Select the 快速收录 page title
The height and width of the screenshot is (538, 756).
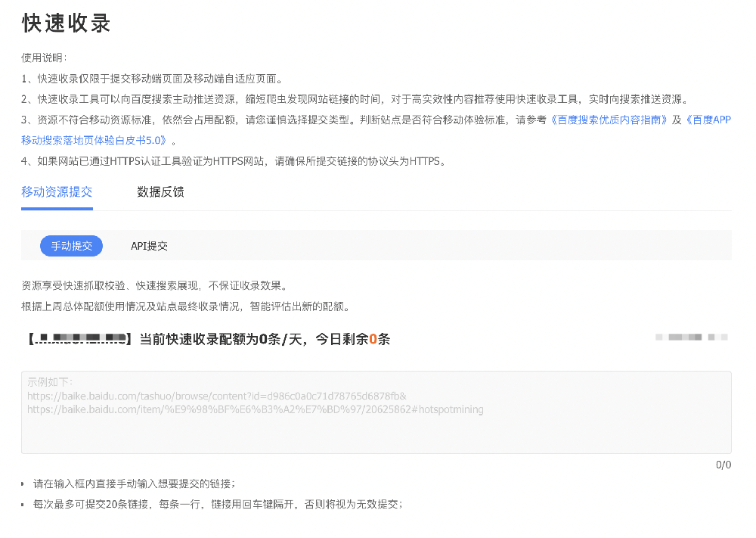(65, 23)
